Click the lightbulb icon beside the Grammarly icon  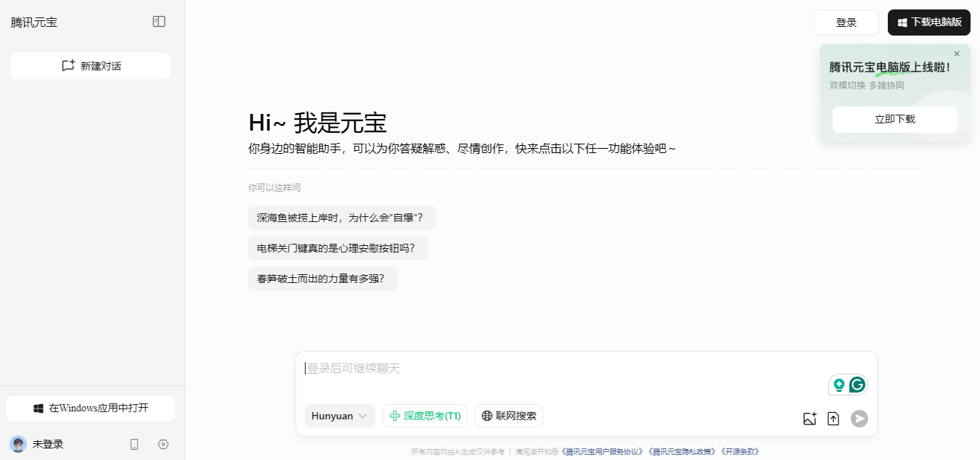click(x=839, y=385)
